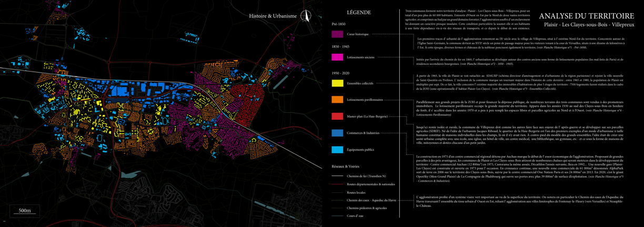Click the "Chemins de fer (Transilien N)" legend entry

click(367, 176)
